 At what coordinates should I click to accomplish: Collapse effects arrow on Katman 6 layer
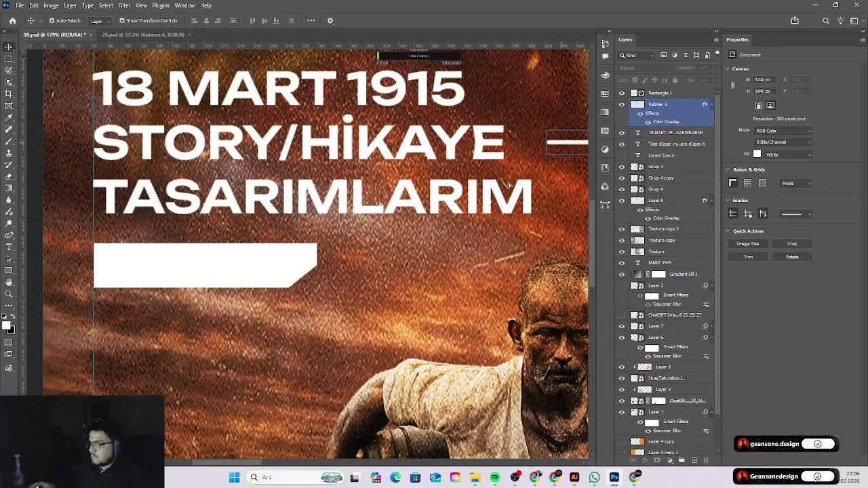click(711, 104)
